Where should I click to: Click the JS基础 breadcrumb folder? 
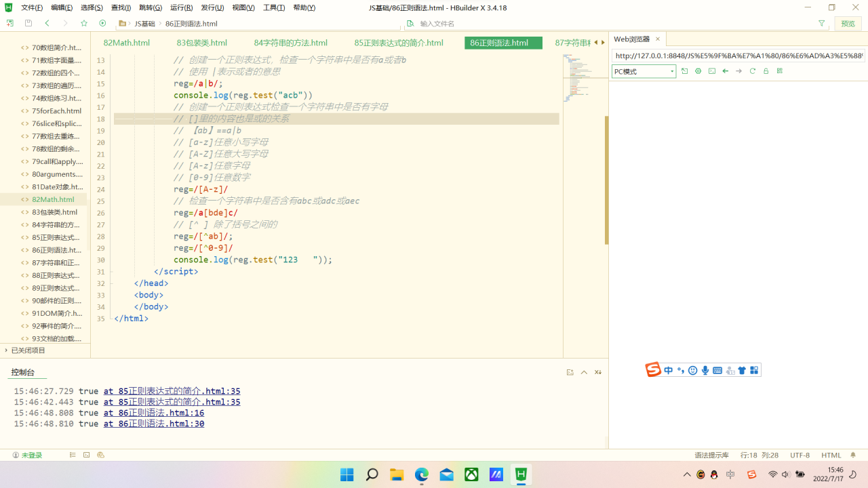click(144, 23)
